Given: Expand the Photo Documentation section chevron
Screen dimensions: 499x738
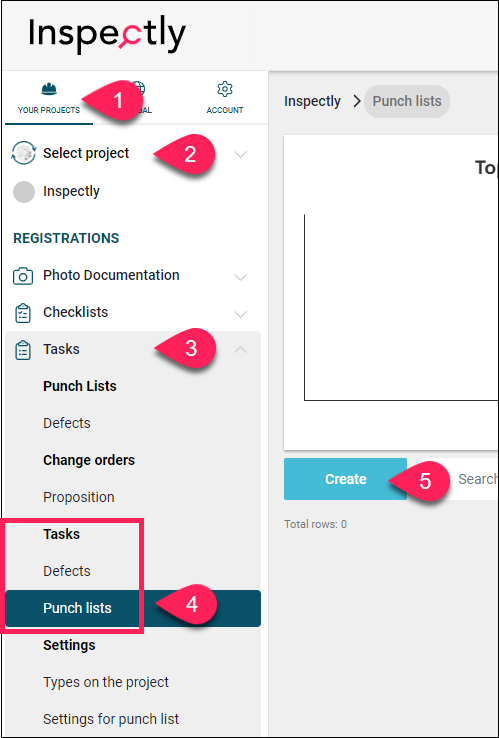Looking at the screenshot, I should (241, 277).
